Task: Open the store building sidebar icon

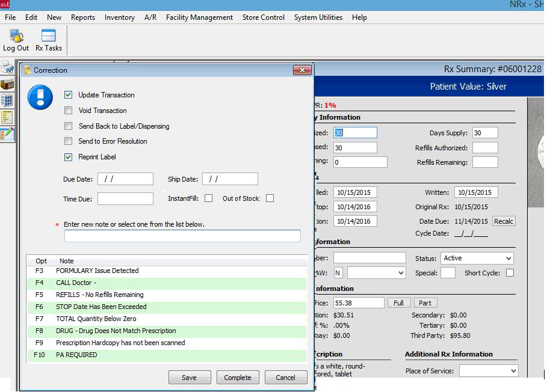Action: [x=7, y=84]
